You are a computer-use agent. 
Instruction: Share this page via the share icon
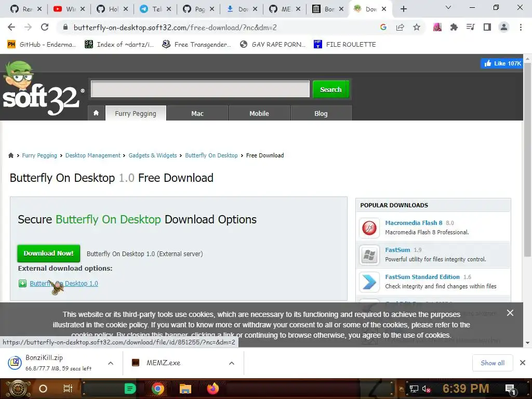(400, 27)
